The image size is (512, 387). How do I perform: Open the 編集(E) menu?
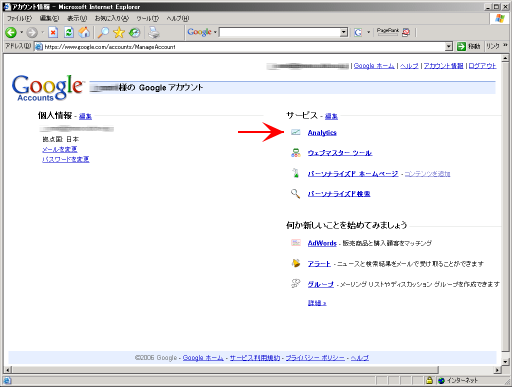pos(49,18)
